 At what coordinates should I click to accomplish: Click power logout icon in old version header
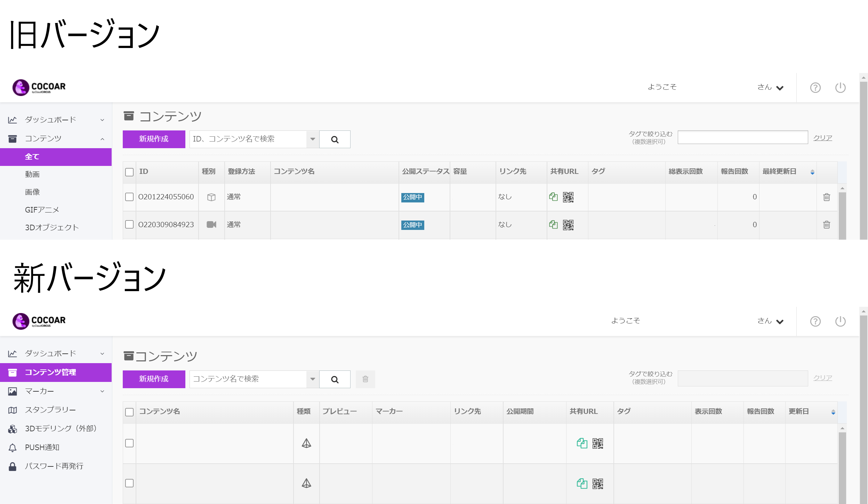840,87
